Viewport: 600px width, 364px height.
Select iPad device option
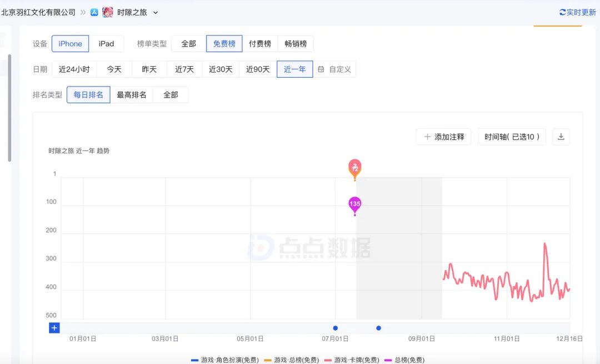coord(106,44)
